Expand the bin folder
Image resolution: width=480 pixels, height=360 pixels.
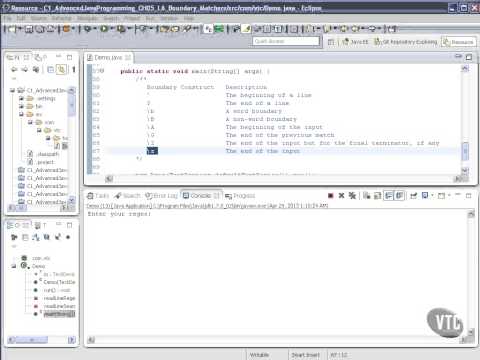point(21,106)
